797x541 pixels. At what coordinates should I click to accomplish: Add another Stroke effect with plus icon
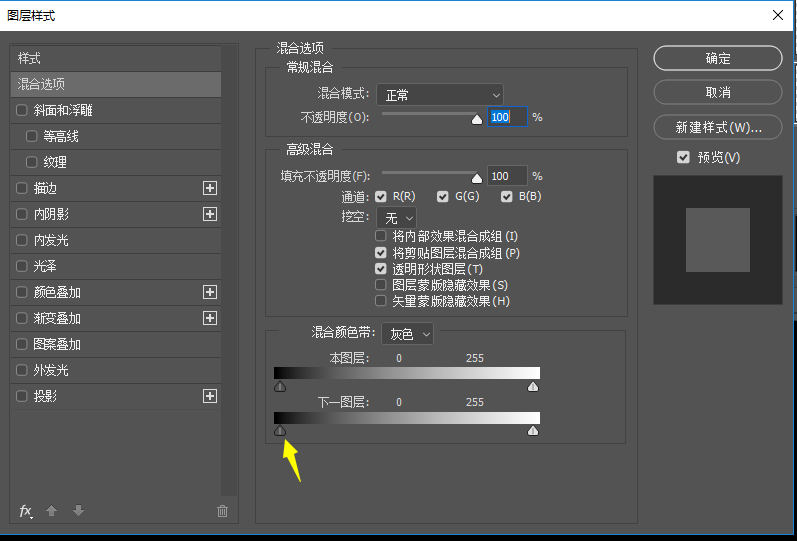(210, 188)
